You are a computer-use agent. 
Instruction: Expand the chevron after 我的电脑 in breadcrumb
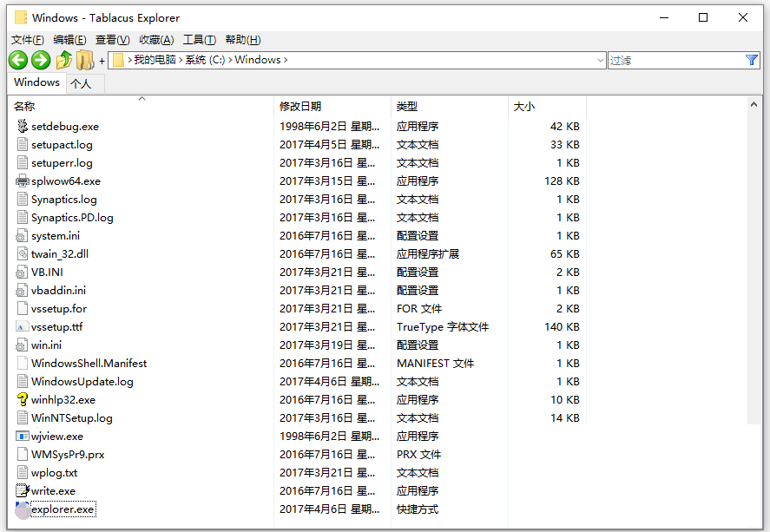[x=180, y=60]
